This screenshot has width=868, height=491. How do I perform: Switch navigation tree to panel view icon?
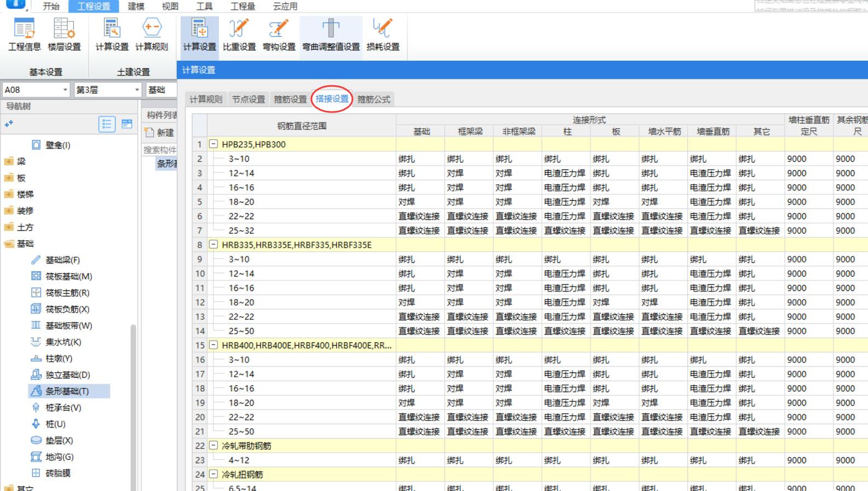[x=127, y=124]
